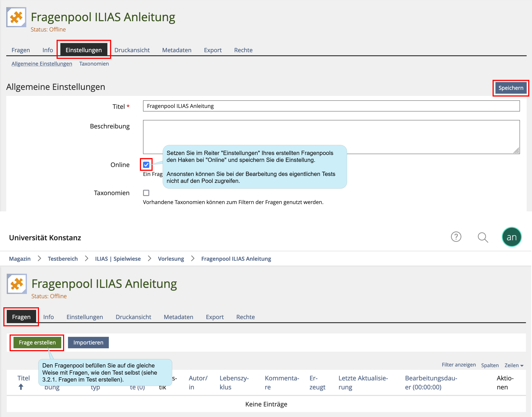532x417 pixels.
Task: Untick the Online checkbox
Action: click(x=146, y=165)
